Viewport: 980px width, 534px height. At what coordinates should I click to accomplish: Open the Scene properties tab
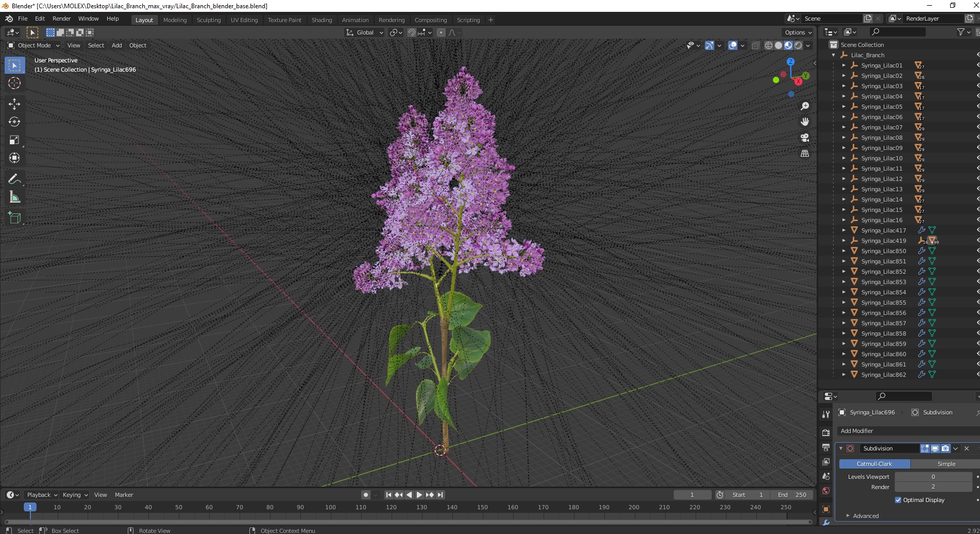click(826, 476)
